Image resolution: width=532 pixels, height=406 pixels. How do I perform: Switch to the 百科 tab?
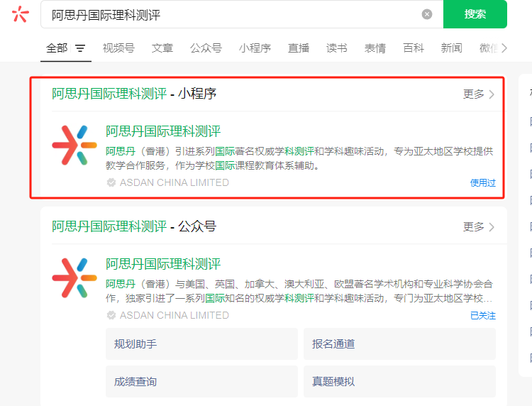[x=414, y=48]
